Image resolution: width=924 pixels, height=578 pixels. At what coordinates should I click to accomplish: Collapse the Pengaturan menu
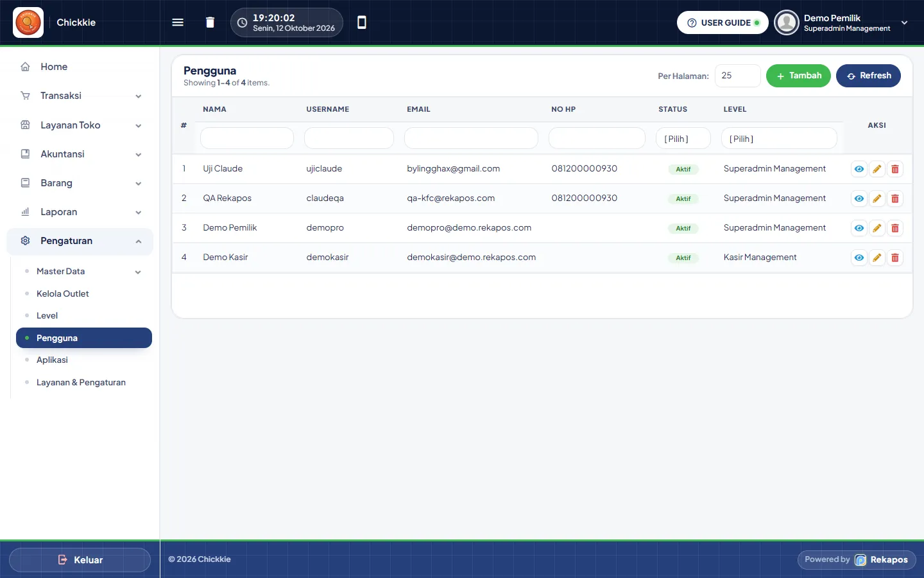point(80,241)
